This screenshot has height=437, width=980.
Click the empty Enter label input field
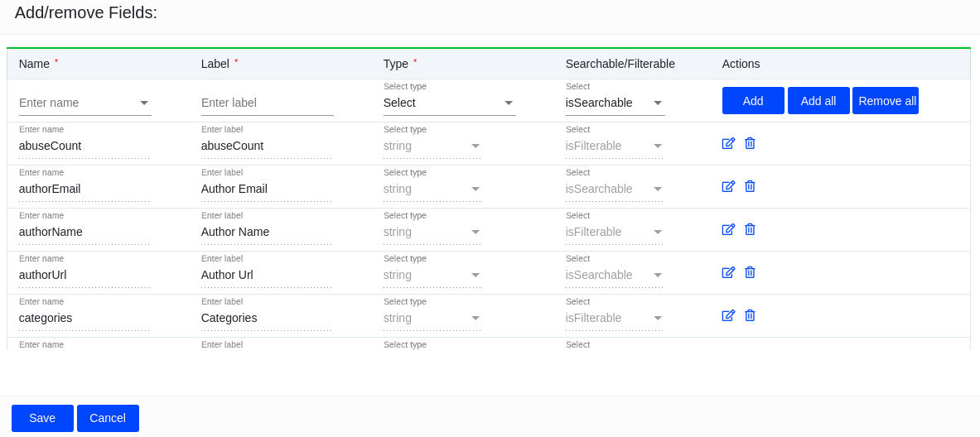(x=267, y=103)
